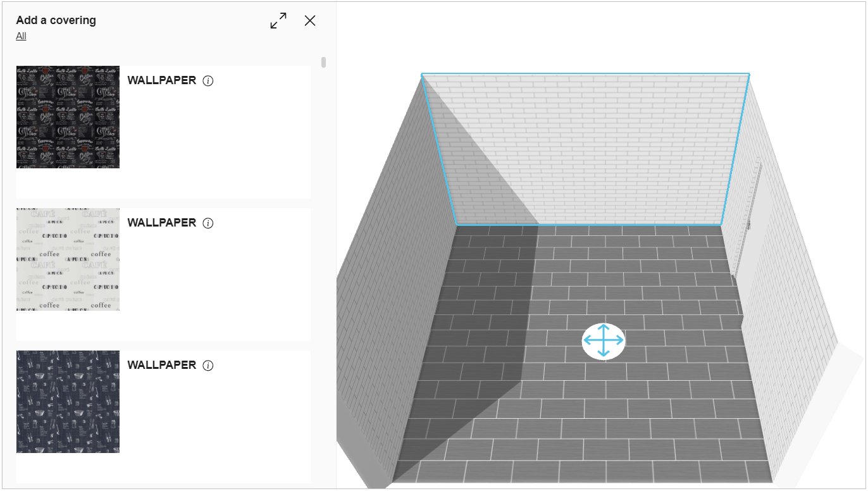
Task: Click the first WALLPAPER label
Action: coord(162,80)
